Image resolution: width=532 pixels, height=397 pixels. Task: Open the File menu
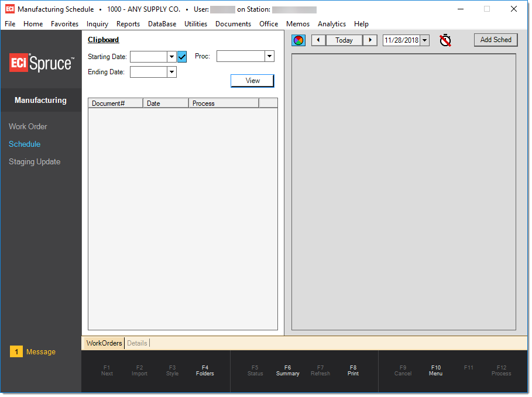coord(10,24)
